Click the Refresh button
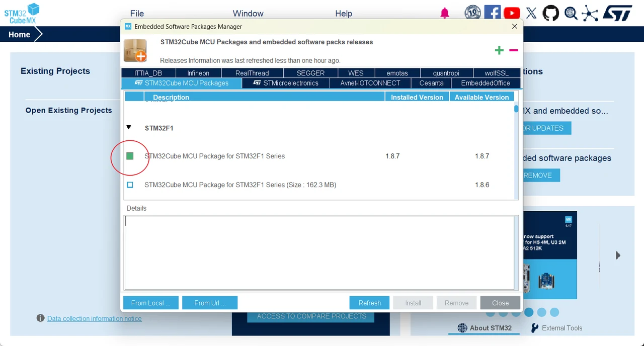644x346 pixels. point(370,303)
